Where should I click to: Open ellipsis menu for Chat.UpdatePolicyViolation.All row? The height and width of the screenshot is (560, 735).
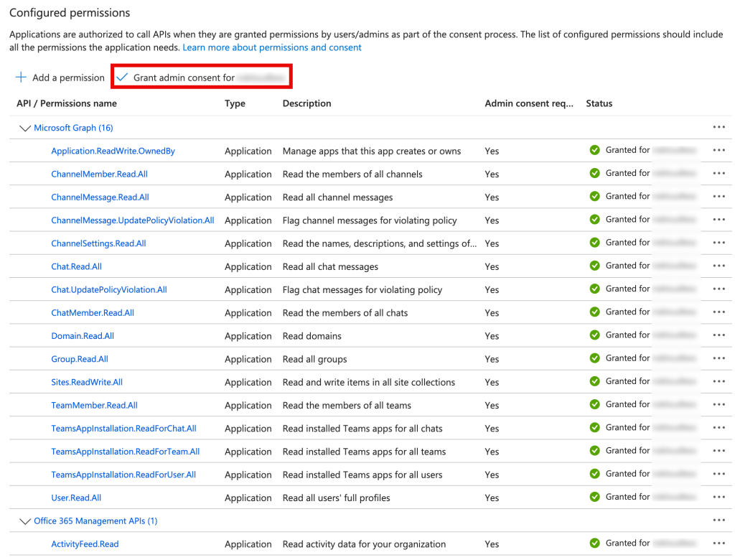pos(718,289)
